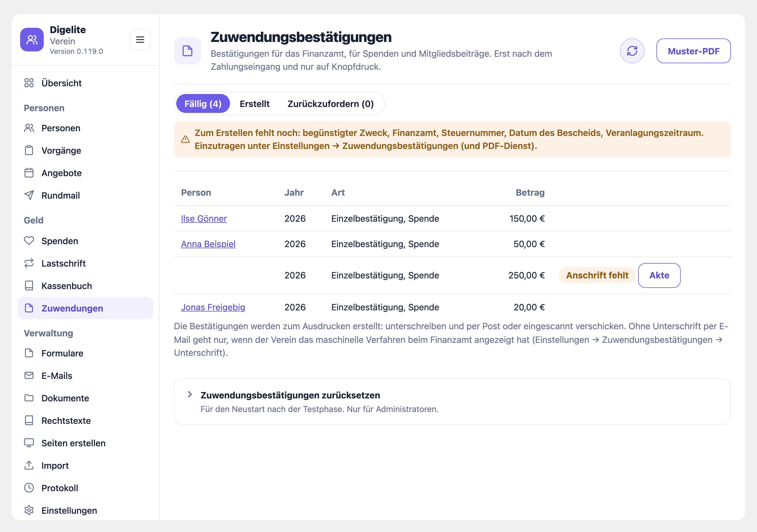Expand the Zuwendungsbestätigungen zurücksetzen section title
The width and height of the screenshot is (757, 532).
pos(290,395)
